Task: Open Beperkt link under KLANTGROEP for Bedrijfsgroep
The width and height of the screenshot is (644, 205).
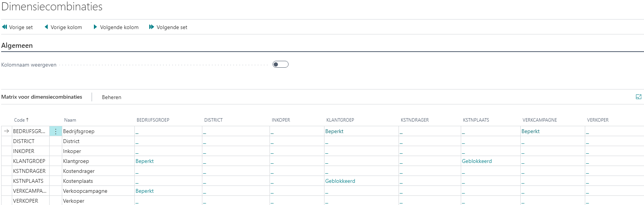Action: point(334,131)
